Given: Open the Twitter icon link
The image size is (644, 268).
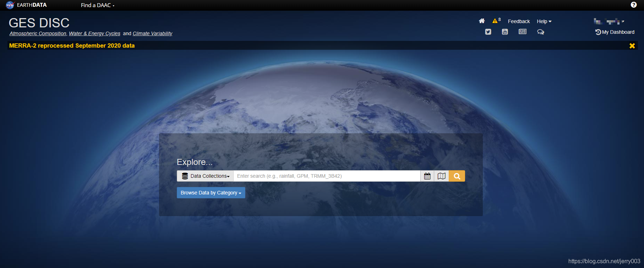Looking at the screenshot, I should click(x=488, y=32).
